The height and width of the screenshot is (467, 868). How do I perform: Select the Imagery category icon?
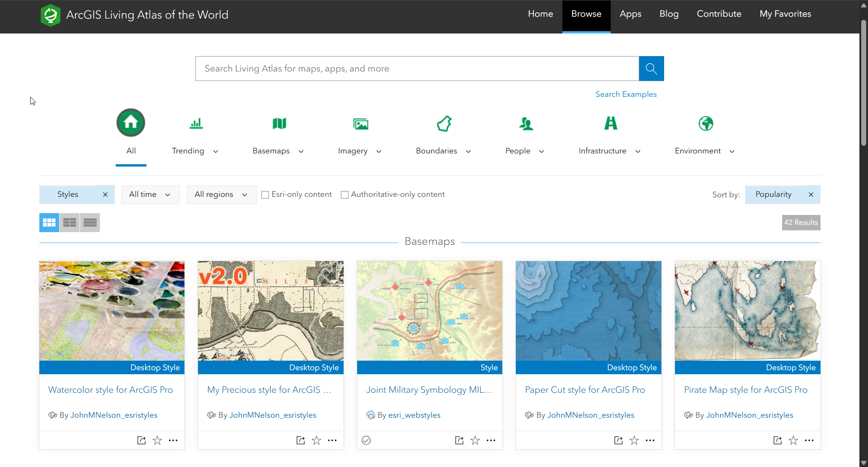click(360, 123)
